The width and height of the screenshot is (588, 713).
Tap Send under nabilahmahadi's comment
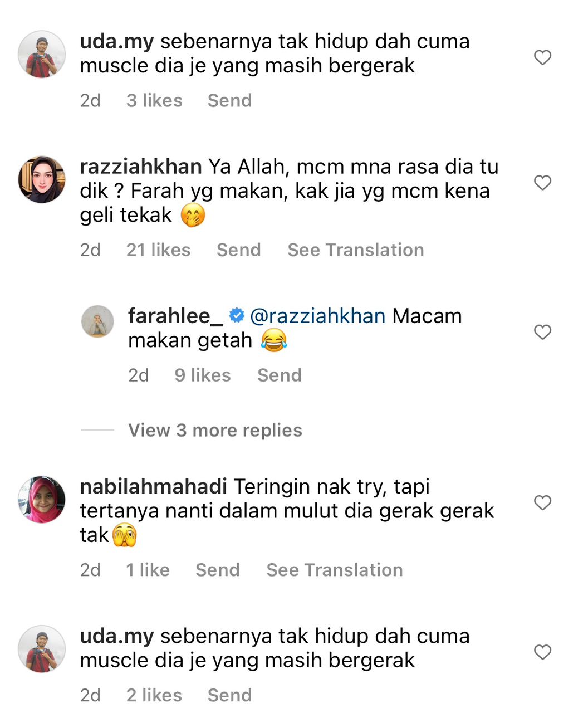217,570
